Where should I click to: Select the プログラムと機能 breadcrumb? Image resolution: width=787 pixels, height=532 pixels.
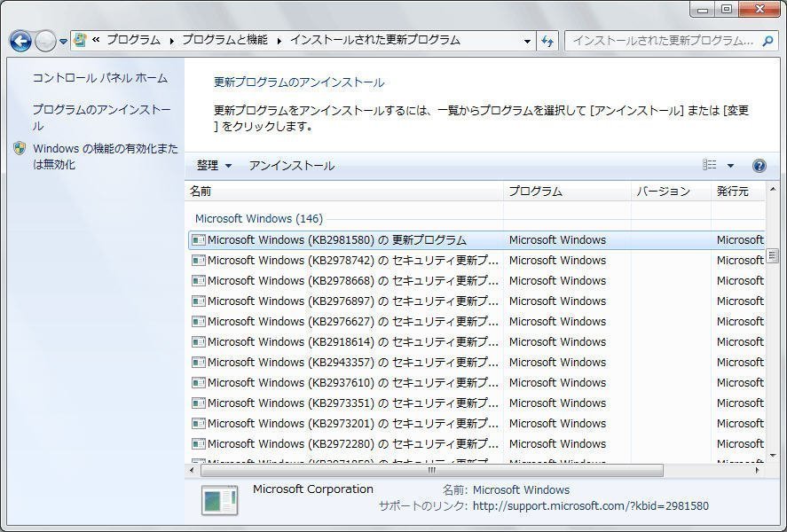pyautogui.click(x=224, y=40)
